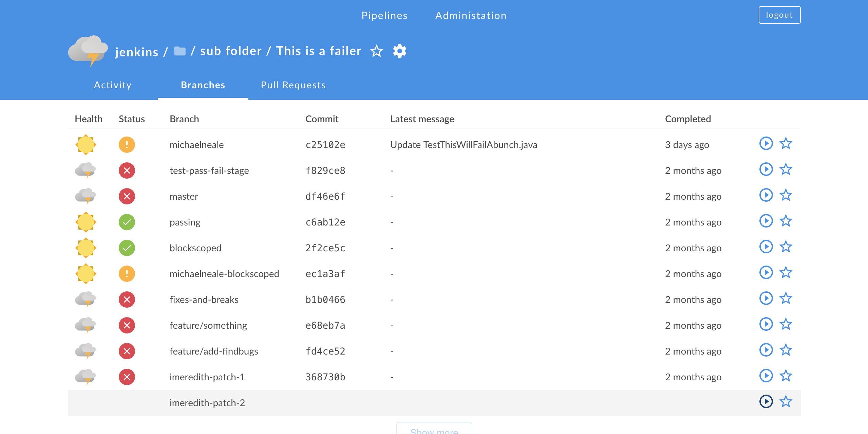Click run icon for master branch

coord(766,195)
